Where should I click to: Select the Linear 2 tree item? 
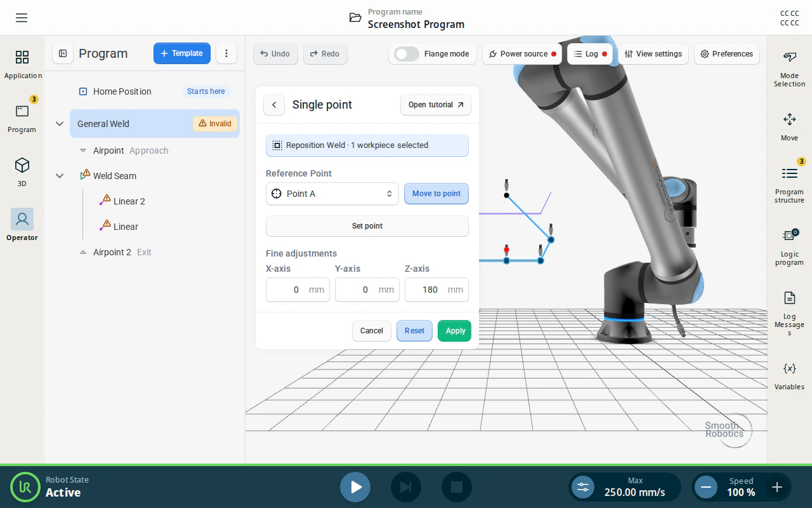[155, 201]
